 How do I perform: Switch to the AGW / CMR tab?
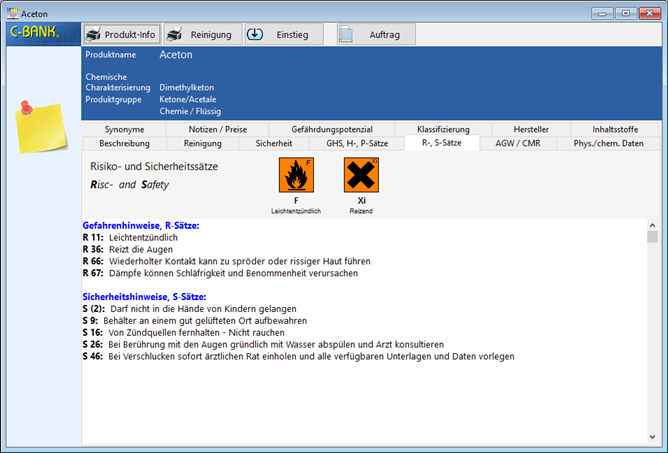point(520,143)
